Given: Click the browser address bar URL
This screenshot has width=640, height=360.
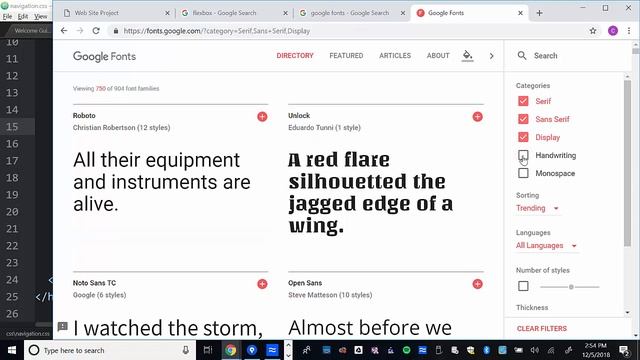Looking at the screenshot, I should [217, 31].
